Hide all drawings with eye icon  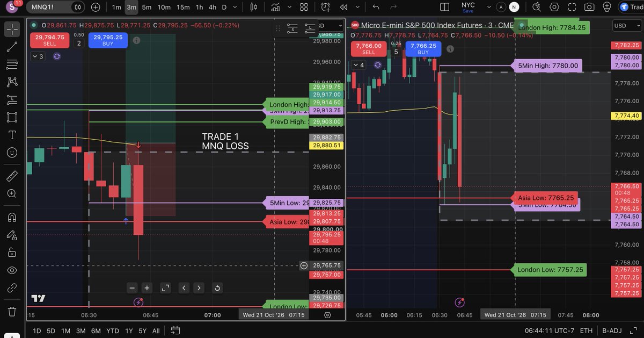click(12, 270)
